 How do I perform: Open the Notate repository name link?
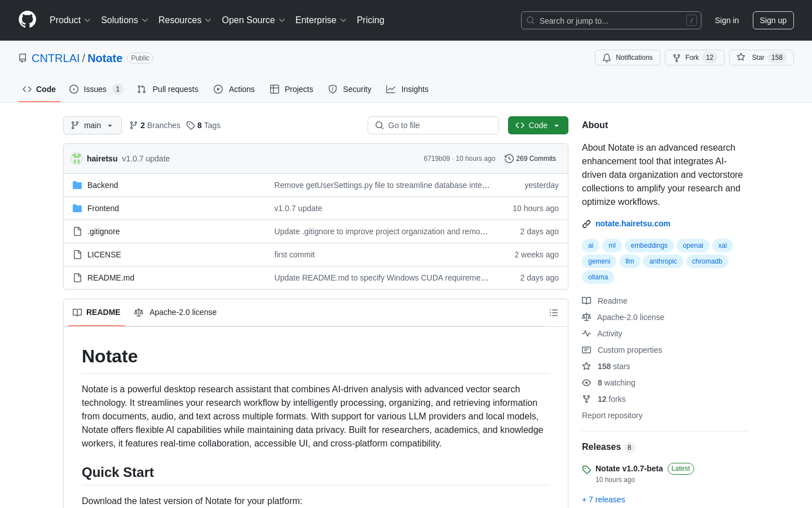(105, 58)
